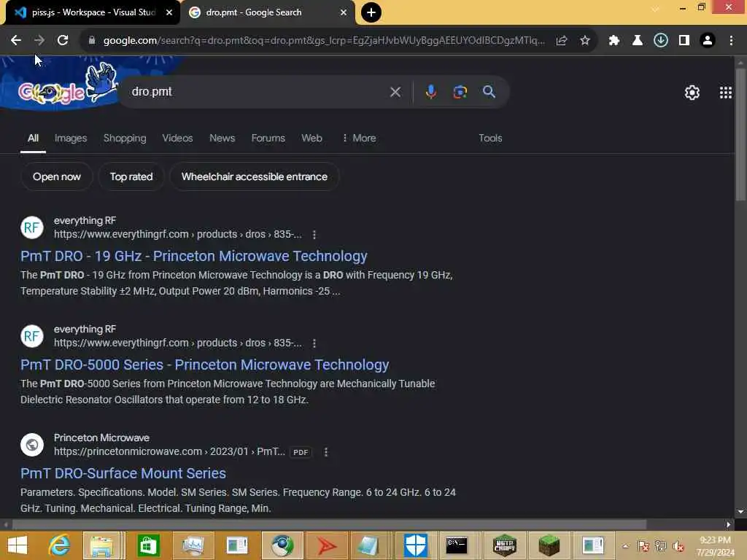Screen dimensions: 747x560
Task: Open PmT DRO - 19 GHz result link
Action: click(193, 256)
